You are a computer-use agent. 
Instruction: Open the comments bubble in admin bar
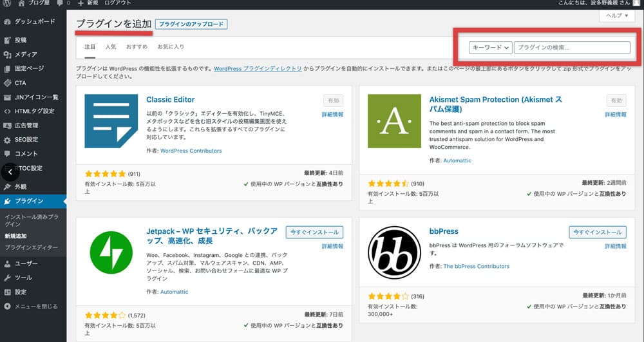(x=60, y=3)
